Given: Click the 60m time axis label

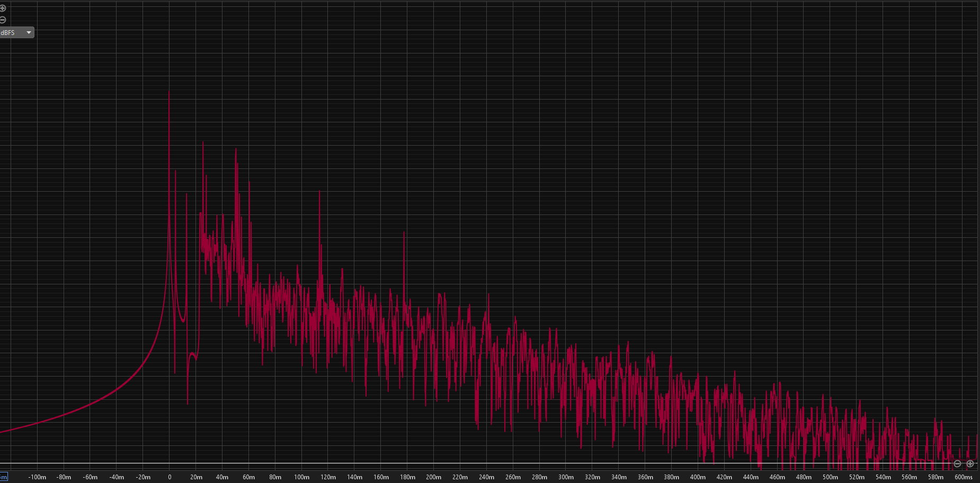Looking at the screenshot, I should 249,477.
